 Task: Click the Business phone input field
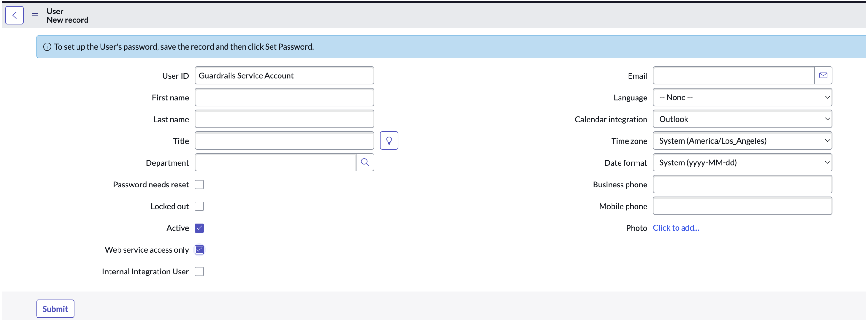(742, 184)
